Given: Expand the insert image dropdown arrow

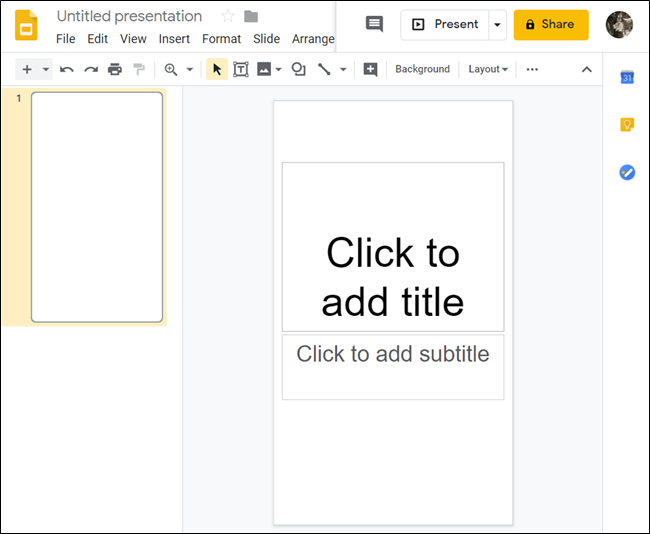Looking at the screenshot, I should (279, 69).
